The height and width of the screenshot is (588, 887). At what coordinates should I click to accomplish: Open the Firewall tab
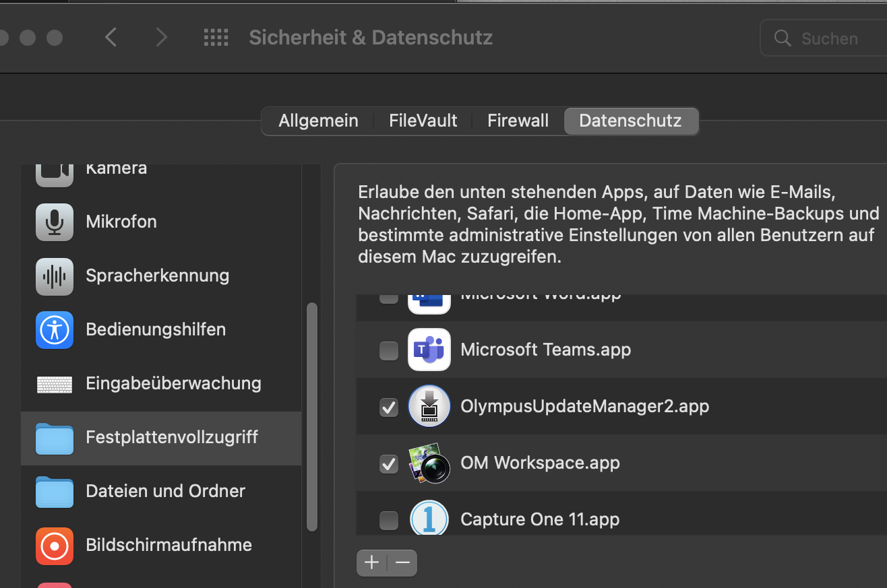[x=518, y=121]
